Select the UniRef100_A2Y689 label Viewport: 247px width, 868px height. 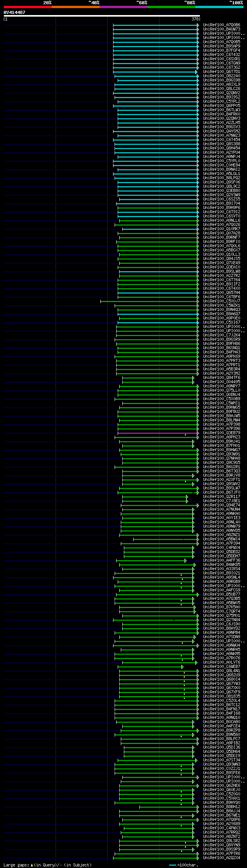pyautogui.click(x=222, y=824)
